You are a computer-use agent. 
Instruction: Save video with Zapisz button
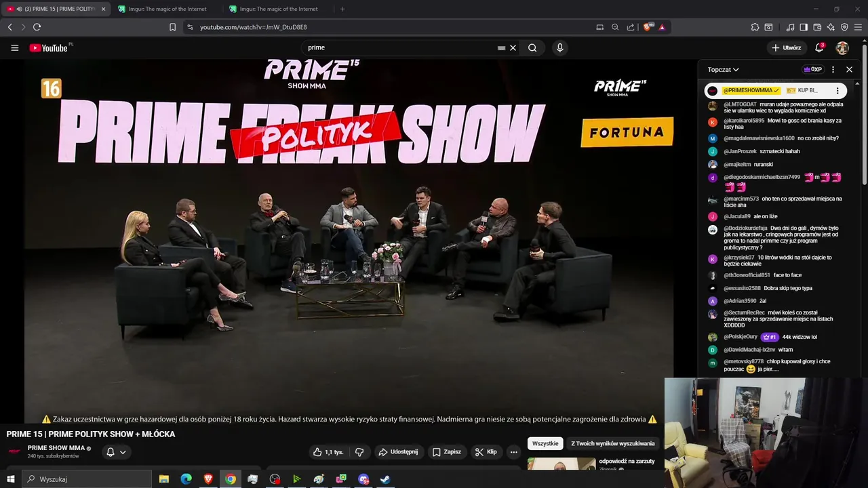click(x=447, y=452)
